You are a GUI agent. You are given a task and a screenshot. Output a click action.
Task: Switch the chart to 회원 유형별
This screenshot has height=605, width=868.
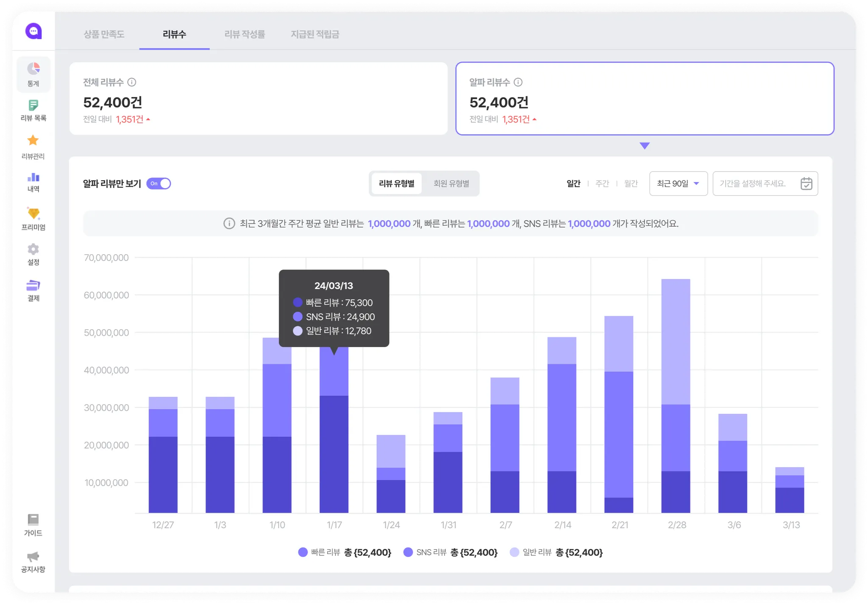click(451, 183)
